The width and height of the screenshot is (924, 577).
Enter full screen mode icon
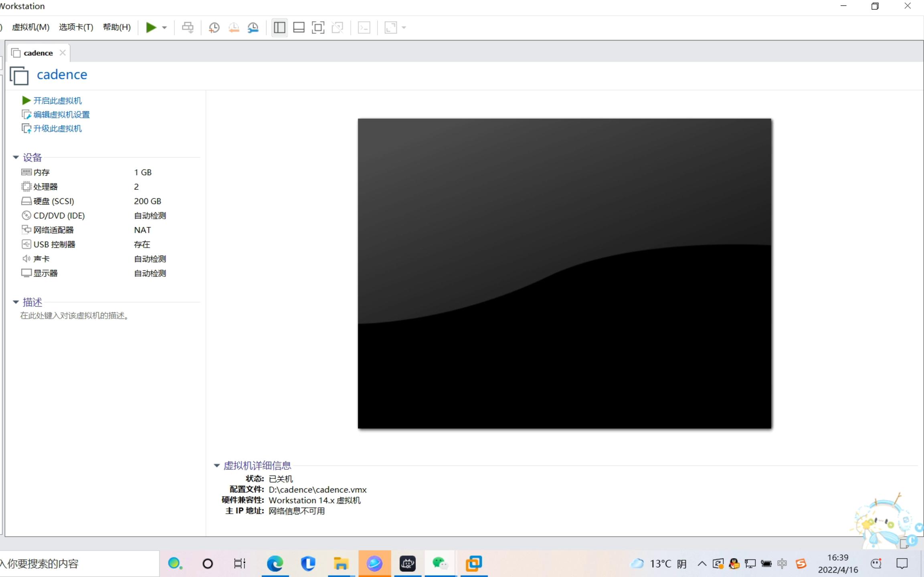(318, 27)
